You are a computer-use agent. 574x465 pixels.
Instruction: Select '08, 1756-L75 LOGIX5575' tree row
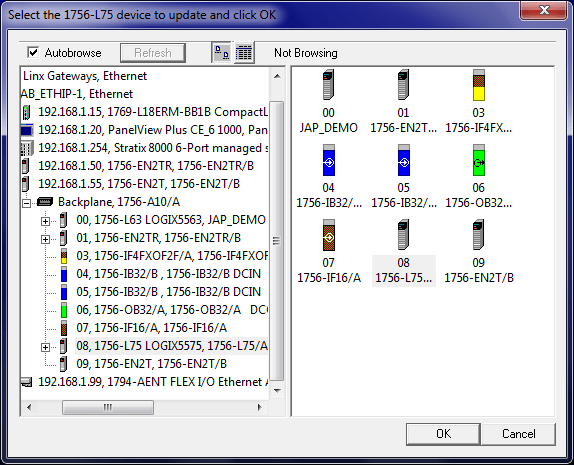click(172, 346)
